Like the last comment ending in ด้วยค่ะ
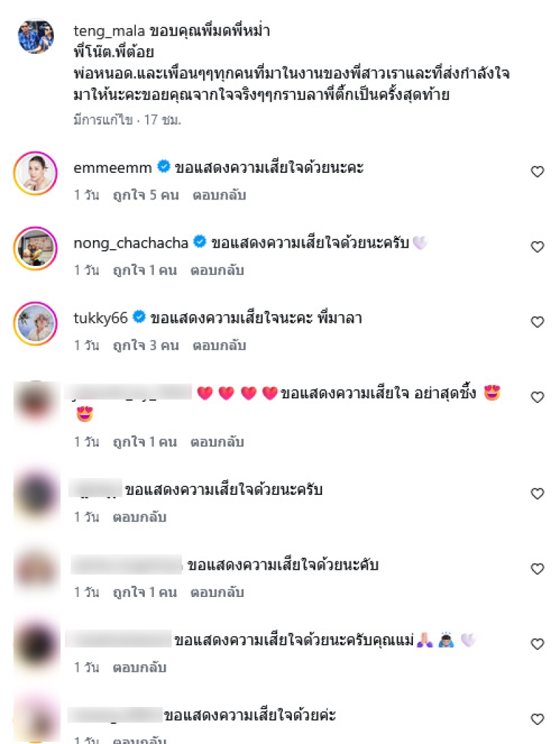This screenshot has height=744, width=560. (537, 719)
